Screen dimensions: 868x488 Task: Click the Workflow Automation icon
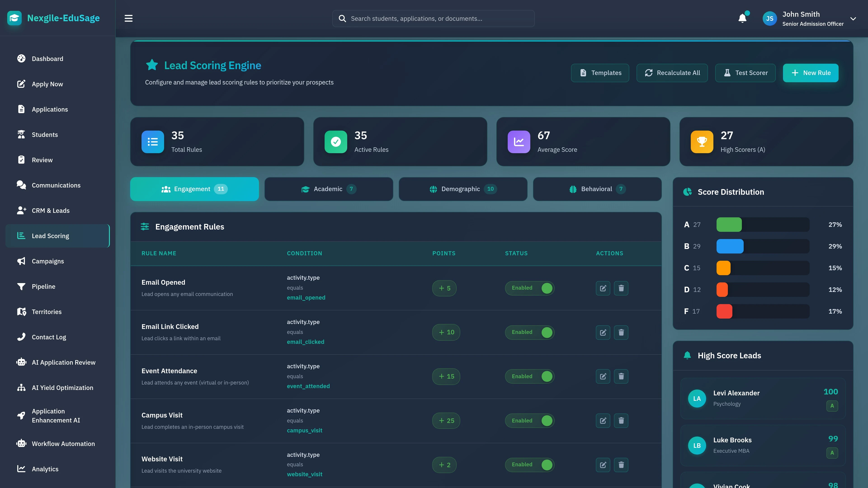pos(21,443)
